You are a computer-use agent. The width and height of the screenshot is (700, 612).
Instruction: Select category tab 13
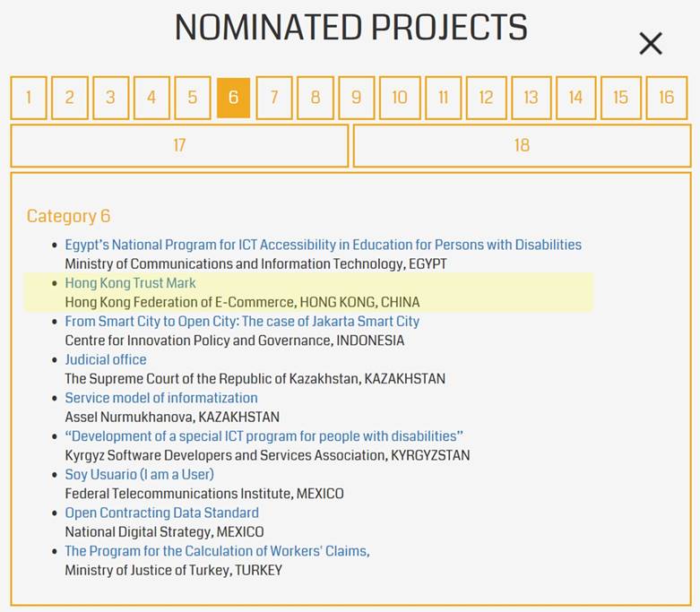[x=531, y=98]
